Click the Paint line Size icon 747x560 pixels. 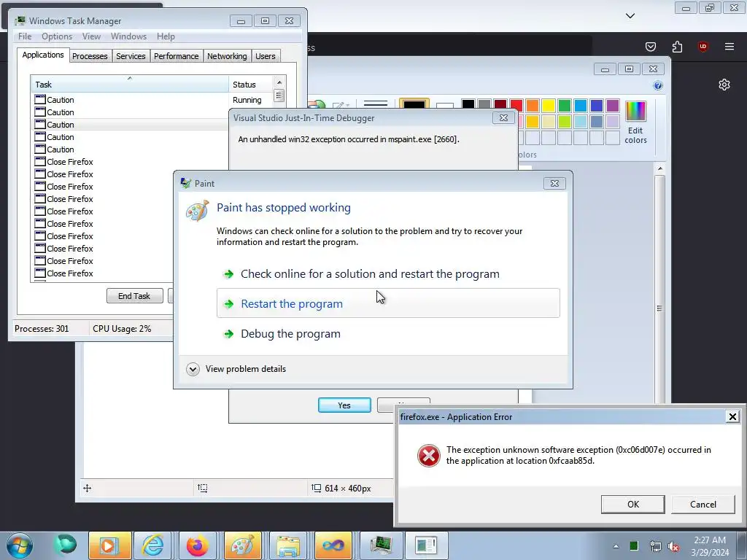point(376,103)
